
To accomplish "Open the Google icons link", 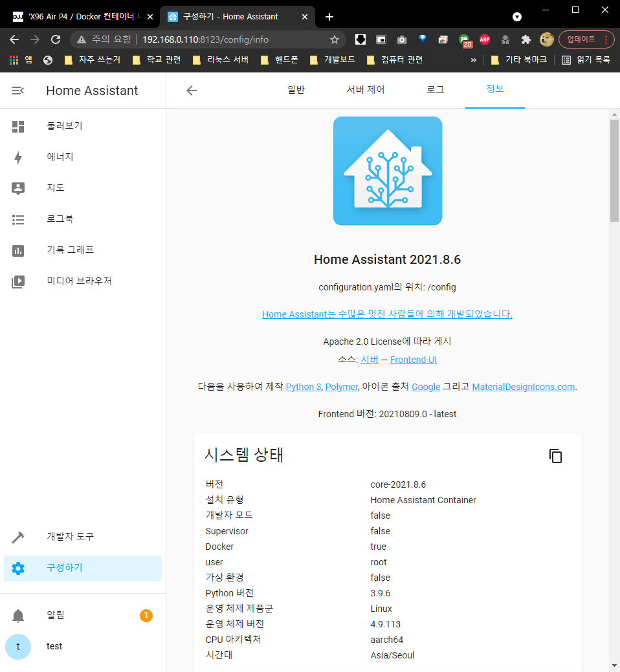I will (426, 387).
